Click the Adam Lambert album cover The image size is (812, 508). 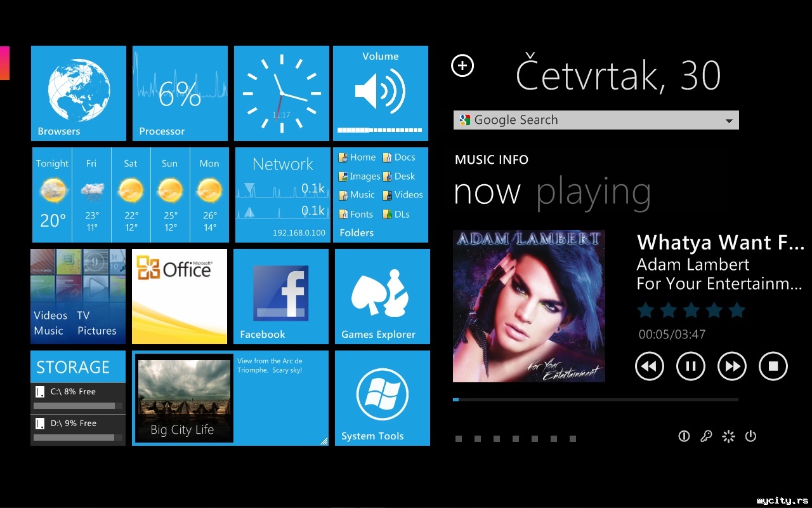pos(529,306)
